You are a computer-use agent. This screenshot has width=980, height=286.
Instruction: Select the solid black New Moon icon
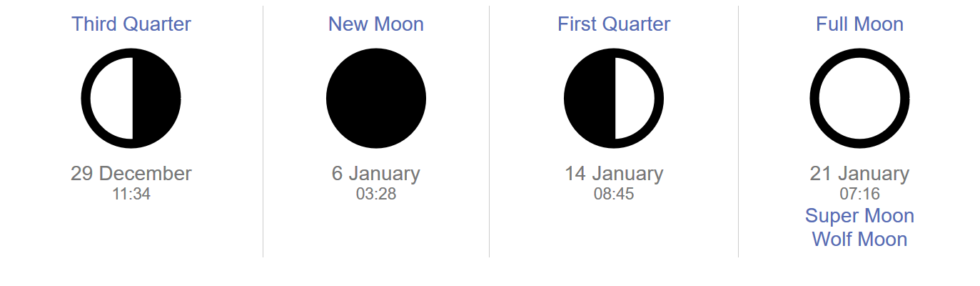[376, 99]
